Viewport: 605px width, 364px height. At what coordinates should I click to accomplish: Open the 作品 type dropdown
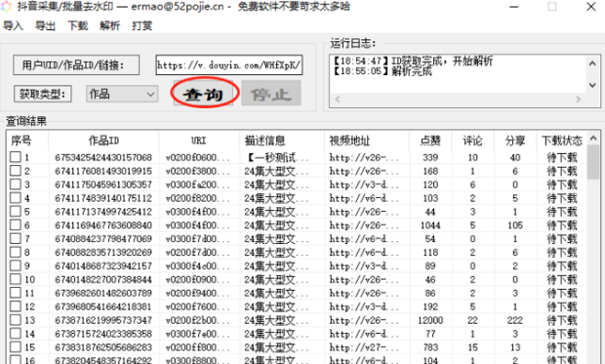coord(122,94)
